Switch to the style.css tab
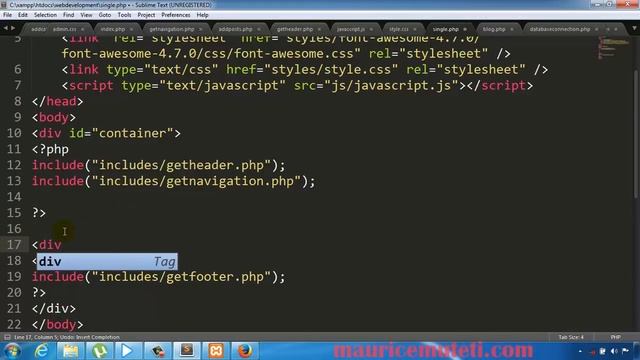 (x=398, y=29)
